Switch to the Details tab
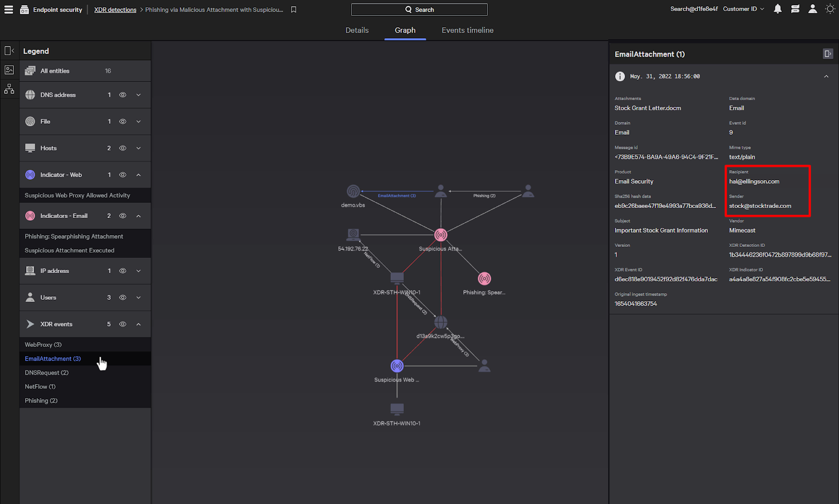Viewport: 839px width, 504px height. click(357, 30)
